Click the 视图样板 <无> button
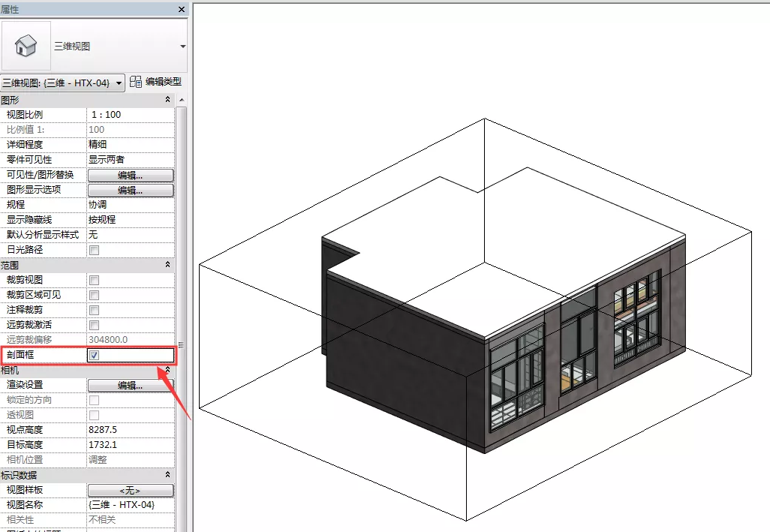The image size is (770, 532). point(131,490)
